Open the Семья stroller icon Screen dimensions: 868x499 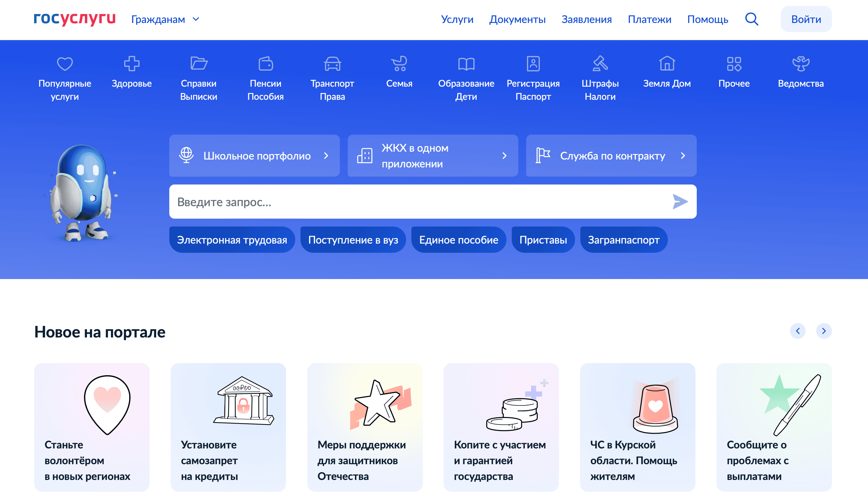[x=399, y=64]
